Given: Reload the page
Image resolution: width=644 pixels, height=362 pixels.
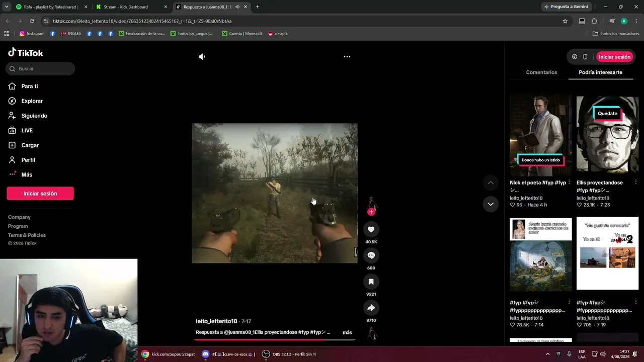Looking at the screenshot, I should 32,21.
